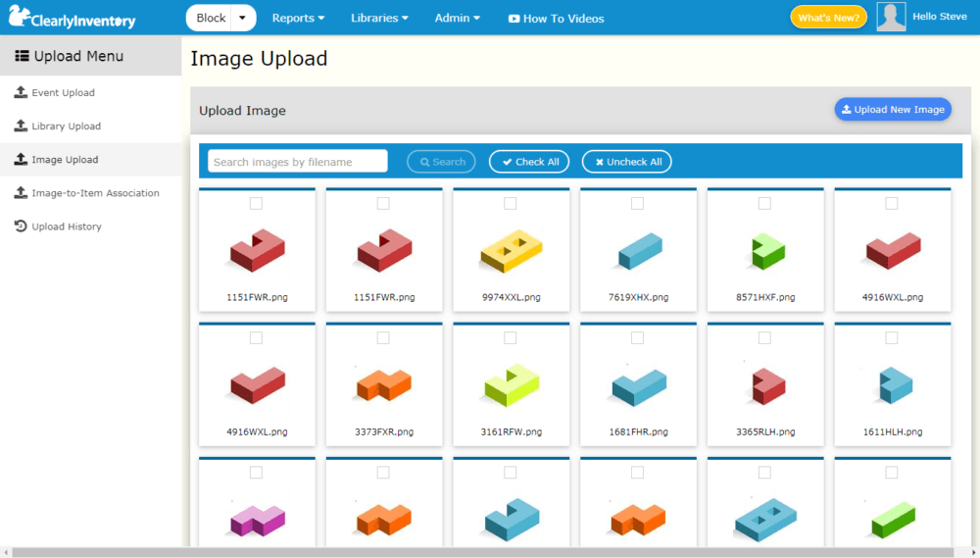Image resolution: width=980 pixels, height=558 pixels.
Task: Click the Search button
Action: click(441, 162)
